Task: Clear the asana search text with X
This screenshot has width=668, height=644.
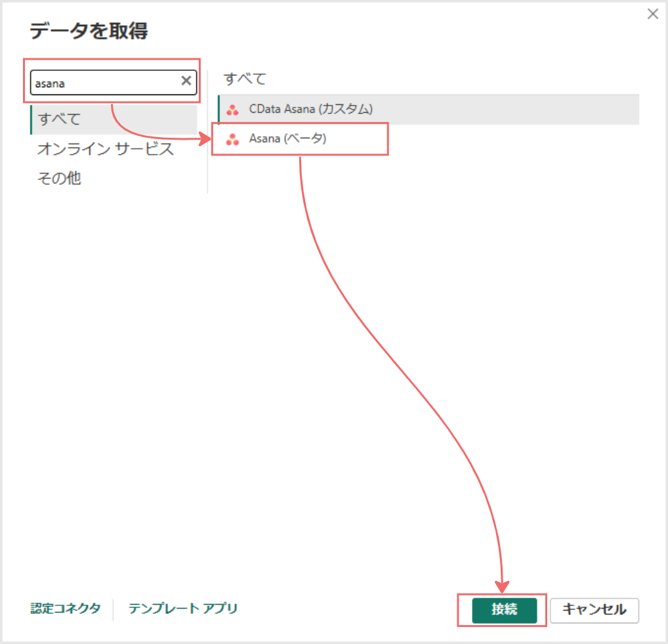Action: (x=186, y=81)
